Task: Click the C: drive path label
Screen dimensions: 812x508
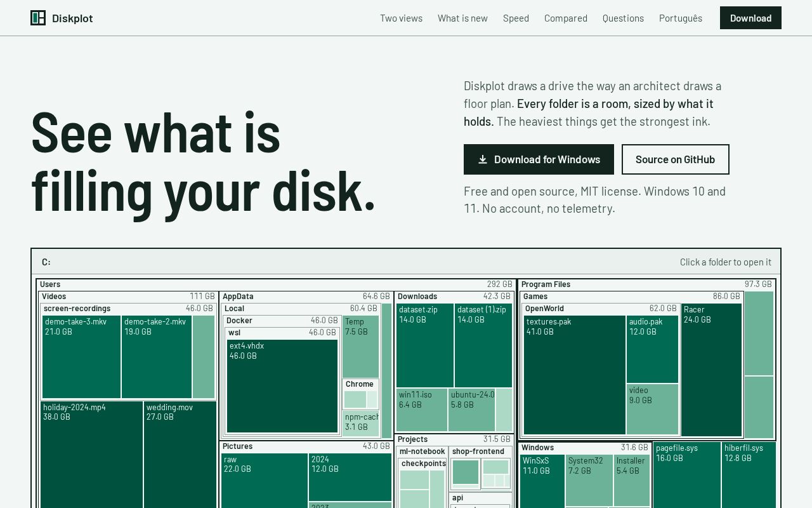Action: [x=46, y=262]
